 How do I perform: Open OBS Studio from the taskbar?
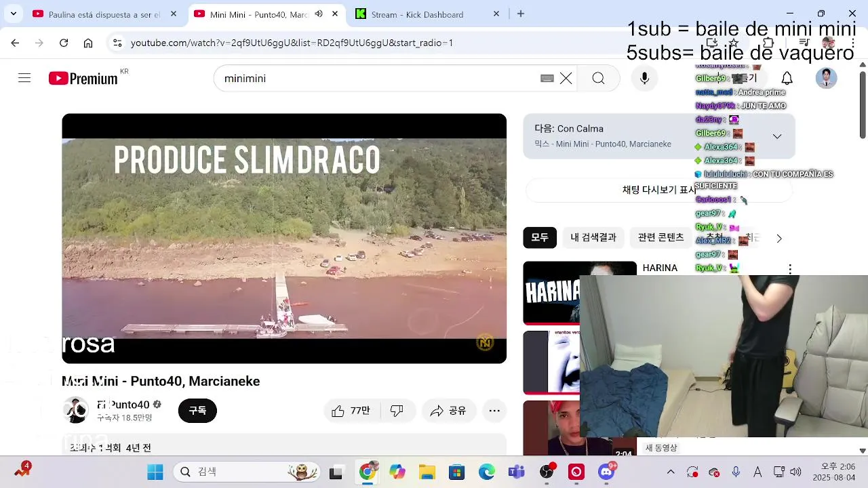pyautogui.click(x=547, y=472)
